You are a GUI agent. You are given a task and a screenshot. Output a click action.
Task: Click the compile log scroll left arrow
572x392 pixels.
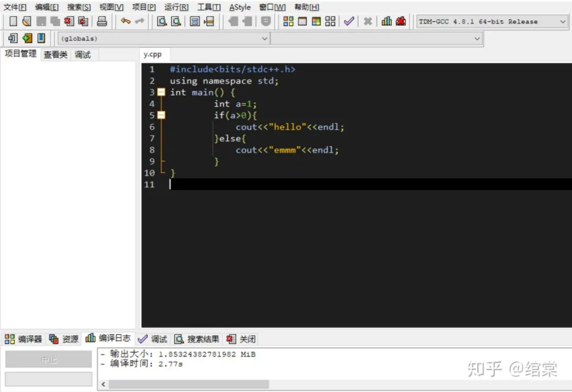point(104,385)
